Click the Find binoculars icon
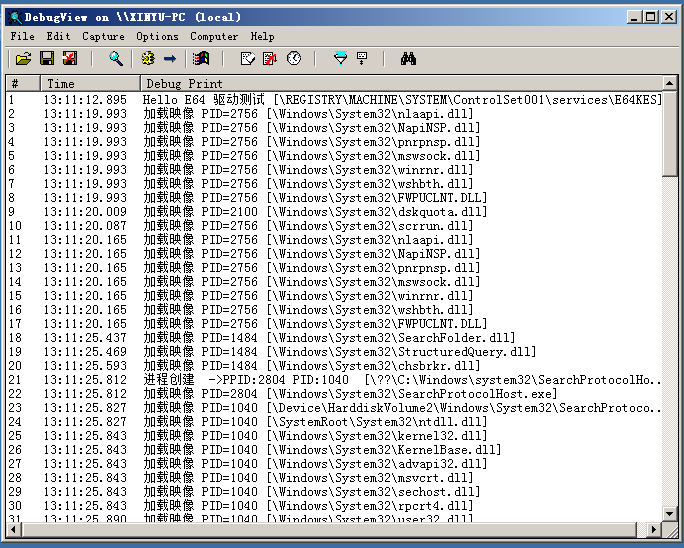 click(408, 58)
